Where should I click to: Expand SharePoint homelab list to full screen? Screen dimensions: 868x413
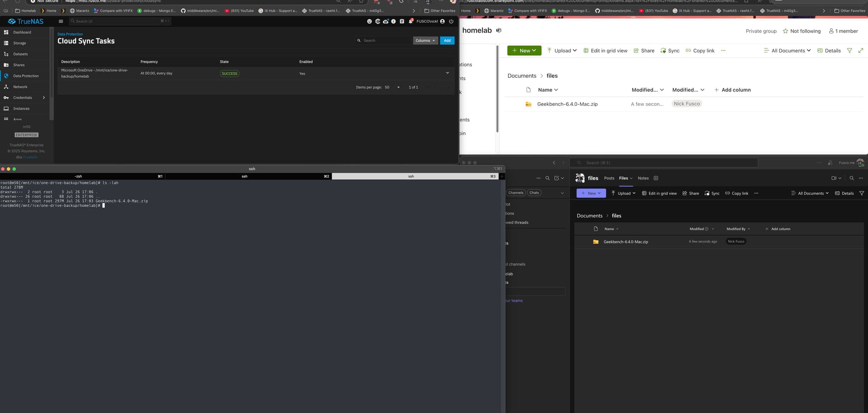tap(861, 51)
